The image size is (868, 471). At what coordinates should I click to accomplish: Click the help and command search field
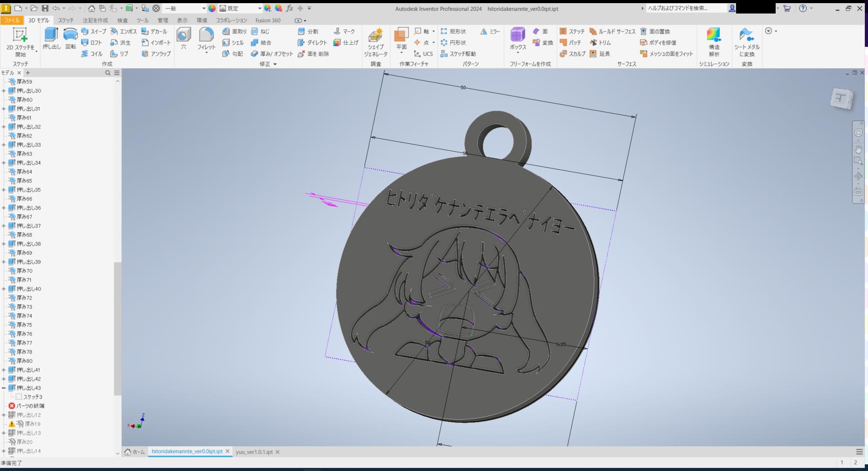coord(686,8)
